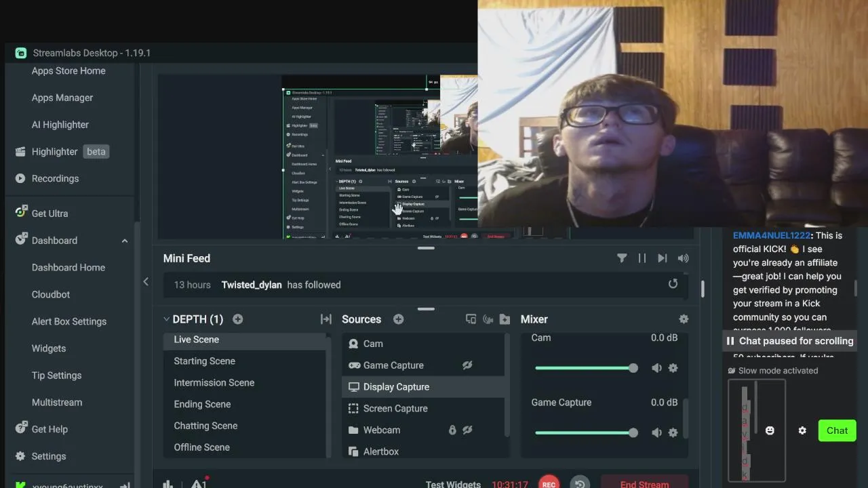868x488 pixels.
Task: Select the Game Capture source
Action: tap(424, 365)
